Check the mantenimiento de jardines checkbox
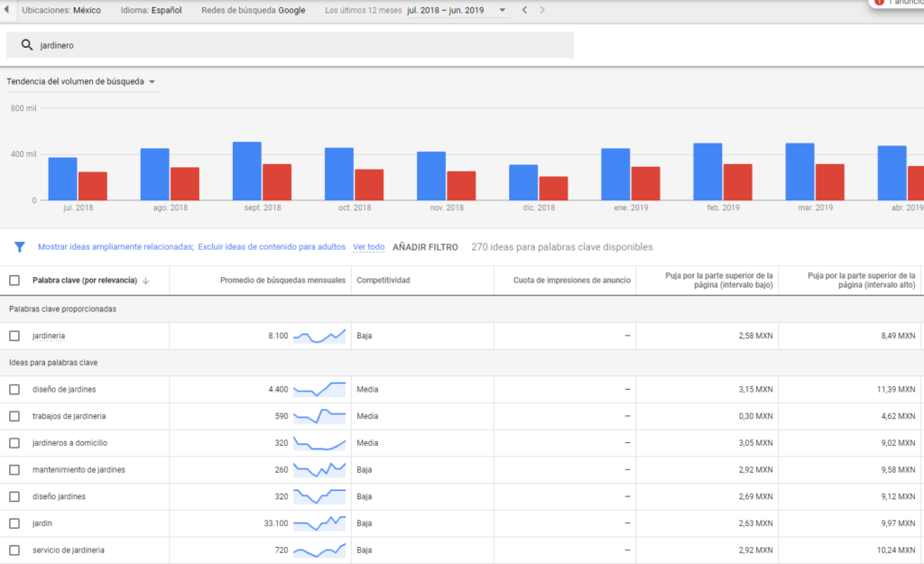The width and height of the screenshot is (924, 564). point(14,470)
